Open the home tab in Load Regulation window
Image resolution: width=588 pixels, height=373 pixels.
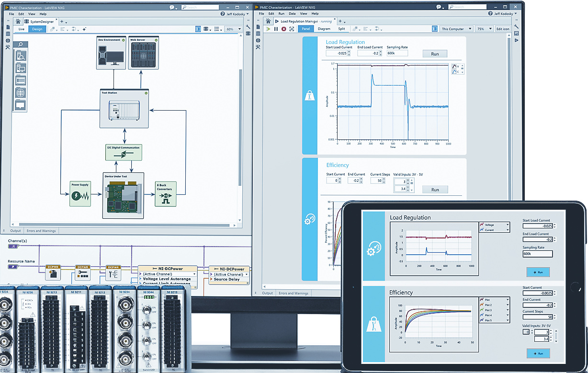[x=269, y=22]
